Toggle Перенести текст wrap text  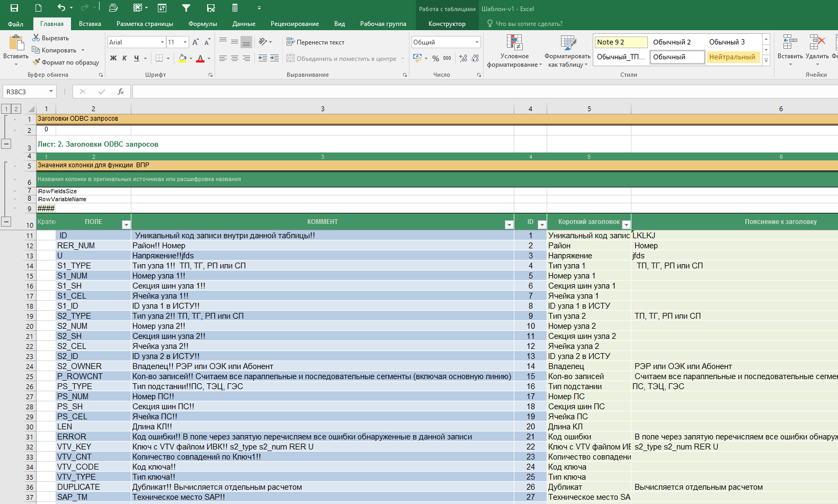pyautogui.click(x=315, y=42)
